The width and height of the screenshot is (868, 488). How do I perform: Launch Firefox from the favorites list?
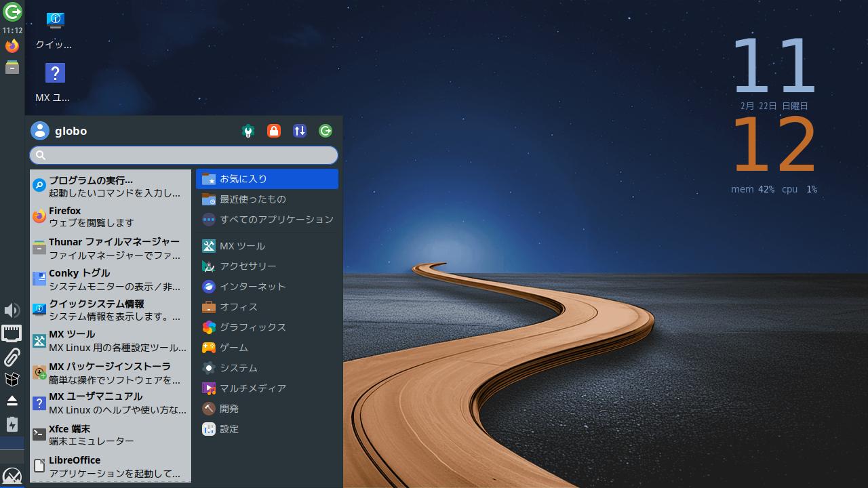(110, 216)
